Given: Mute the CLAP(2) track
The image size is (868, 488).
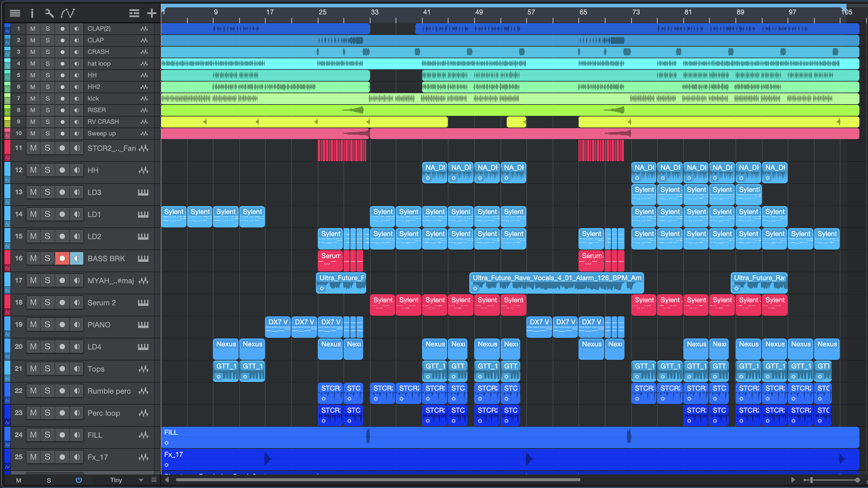Looking at the screenshot, I should [33, 29].
